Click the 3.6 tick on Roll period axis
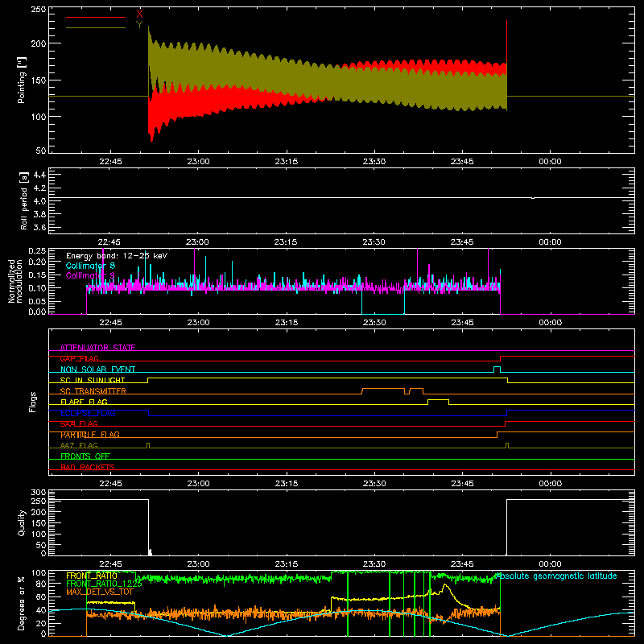The width and height of the screenshot is (644, 644). point(39,227)
